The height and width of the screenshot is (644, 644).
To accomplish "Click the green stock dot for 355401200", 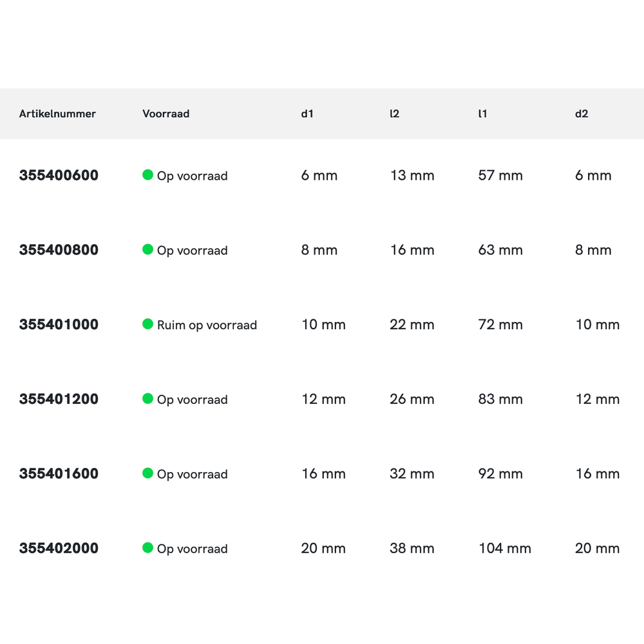I will (x=147, y=399).
